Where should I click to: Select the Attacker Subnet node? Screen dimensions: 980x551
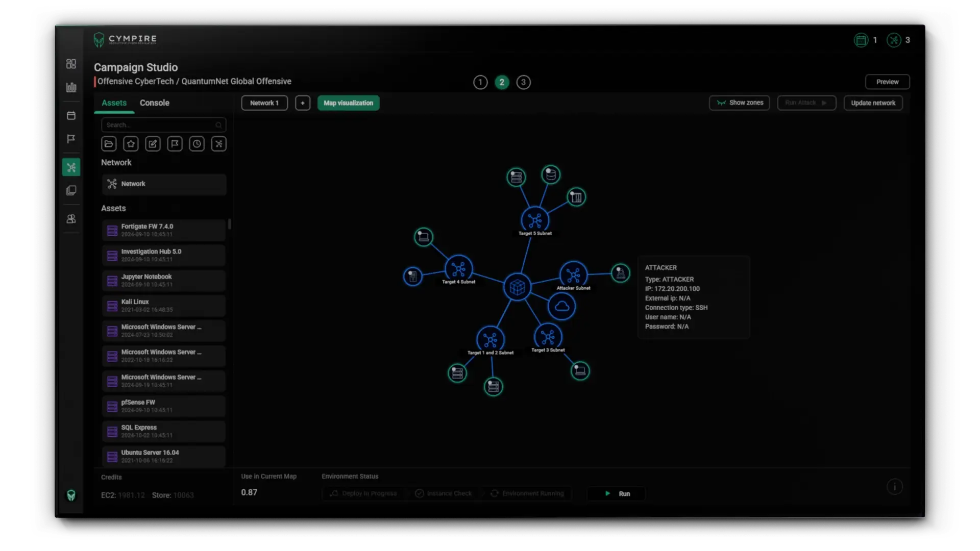(573, 275)
